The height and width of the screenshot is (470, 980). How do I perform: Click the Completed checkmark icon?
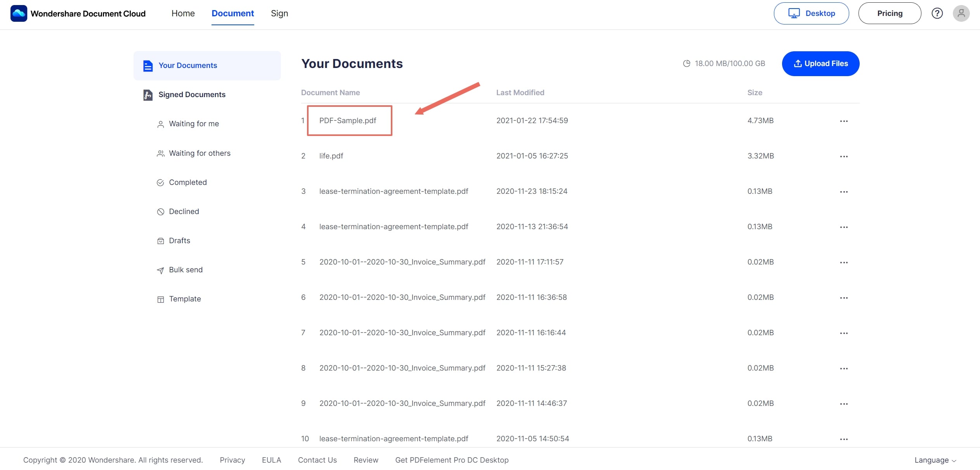[x=160, y=183]
